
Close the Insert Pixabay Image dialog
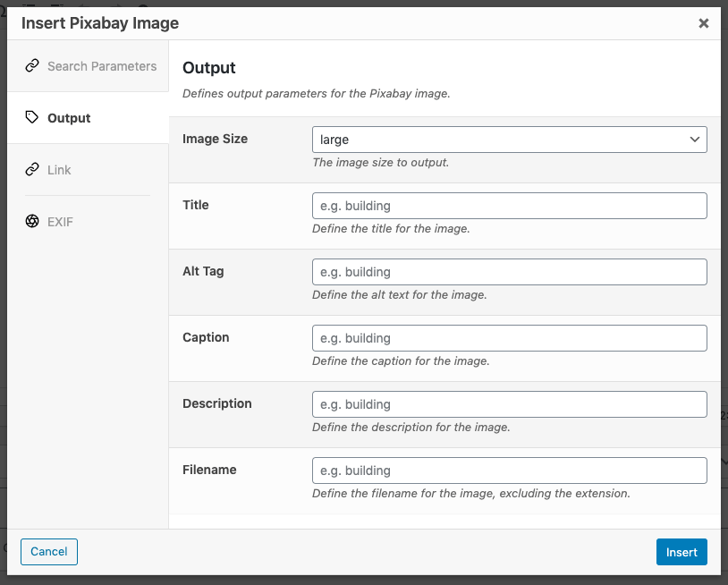703,23
